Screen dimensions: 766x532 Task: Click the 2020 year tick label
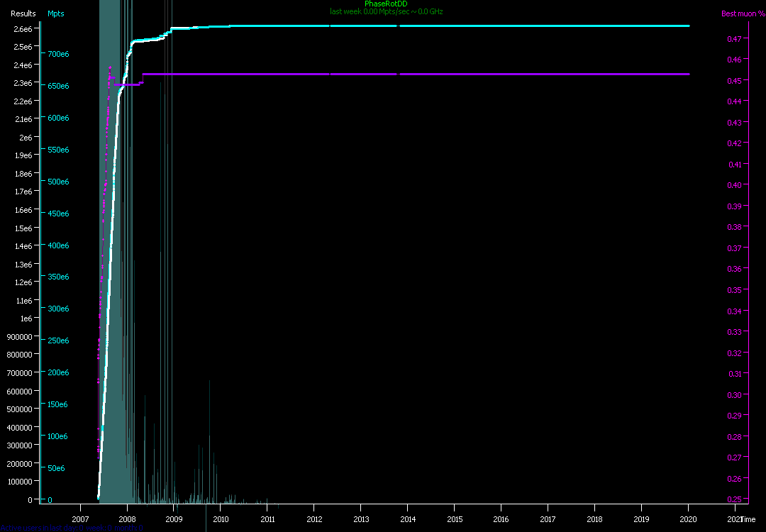(688, 519)
